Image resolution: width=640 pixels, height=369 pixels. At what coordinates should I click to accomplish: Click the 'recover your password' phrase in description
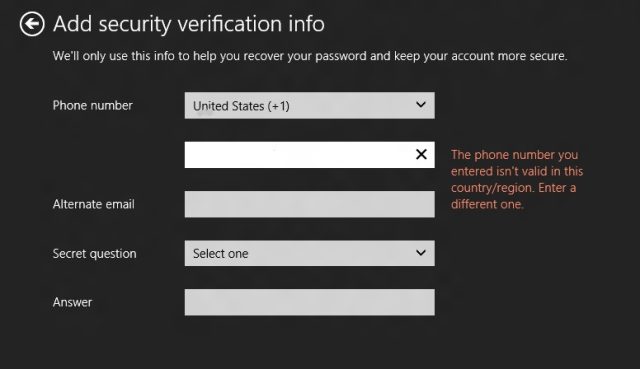coord(305,56)
